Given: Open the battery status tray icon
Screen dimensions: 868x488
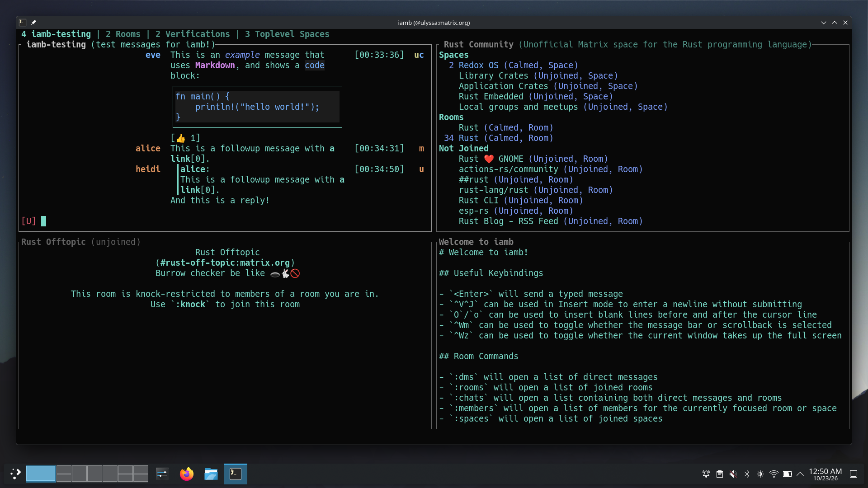Looking at the screenshot, I should [x=788, y=474].
